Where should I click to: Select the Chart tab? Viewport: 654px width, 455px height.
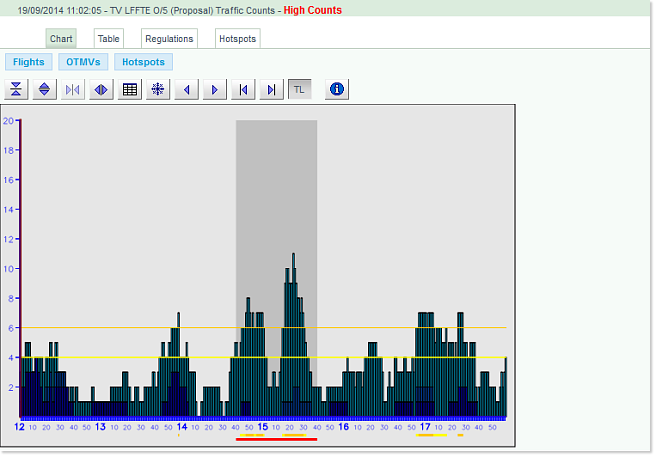[x=61, y=39]
